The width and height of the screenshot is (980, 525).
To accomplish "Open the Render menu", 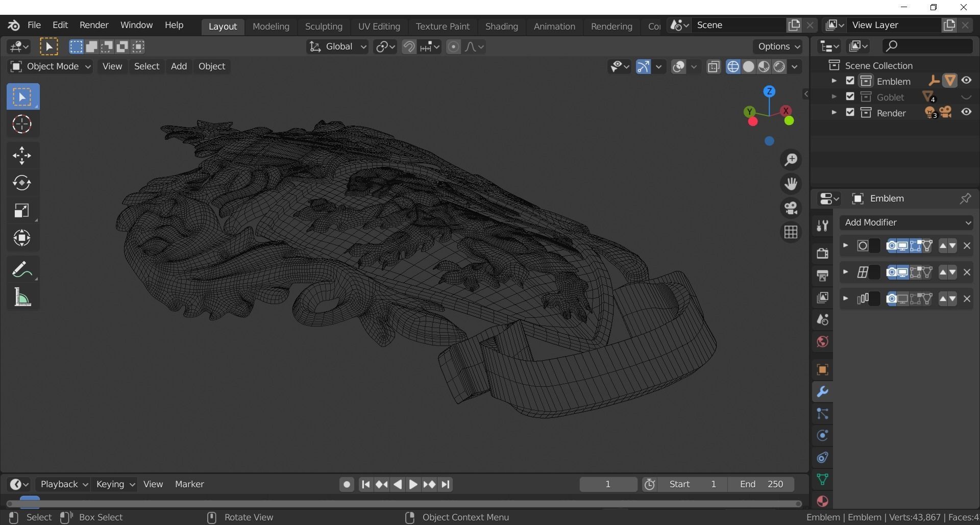I will [x=94, y=25].
